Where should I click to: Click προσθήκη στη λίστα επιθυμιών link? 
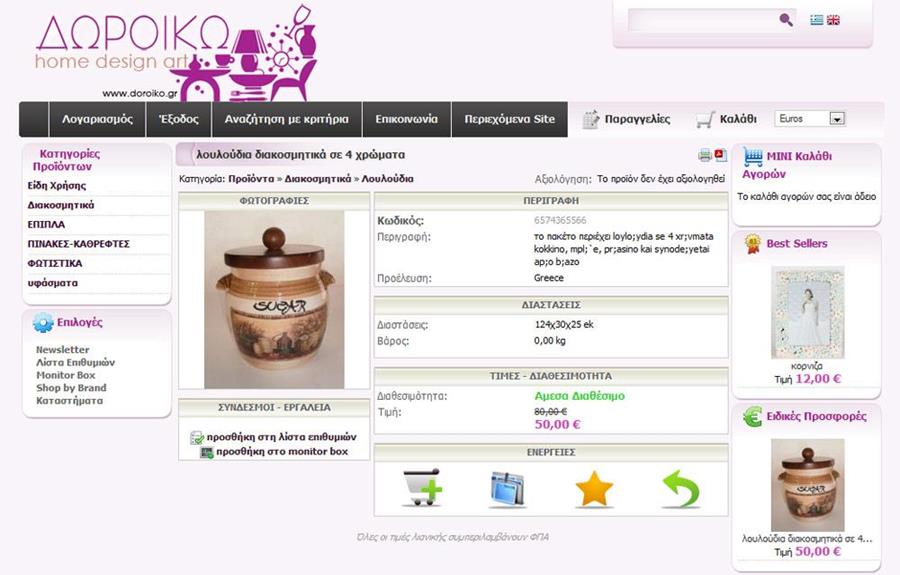(x=281, y=437)
